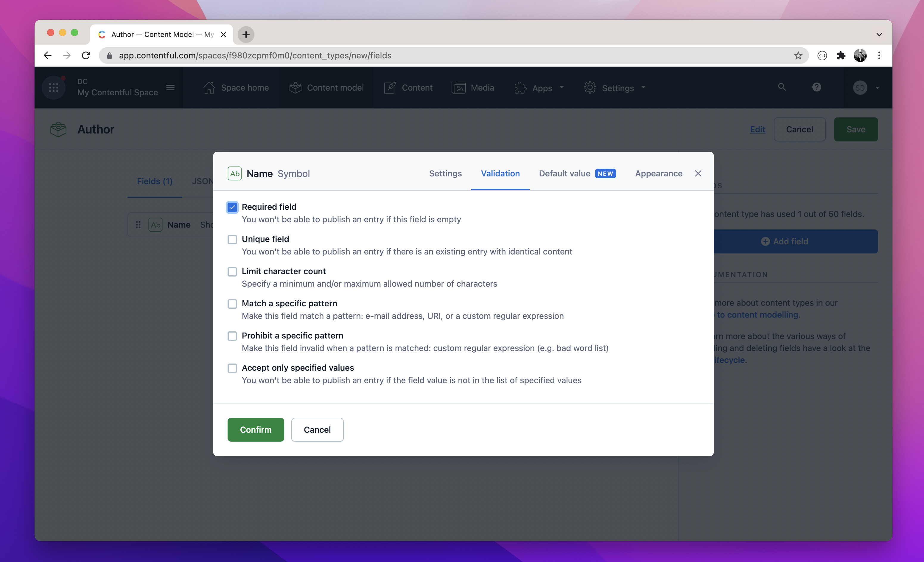The width and height of the screenshot is (924, 562).
Task: Enable the Unique field checkbox
Action: coord(232,239)
